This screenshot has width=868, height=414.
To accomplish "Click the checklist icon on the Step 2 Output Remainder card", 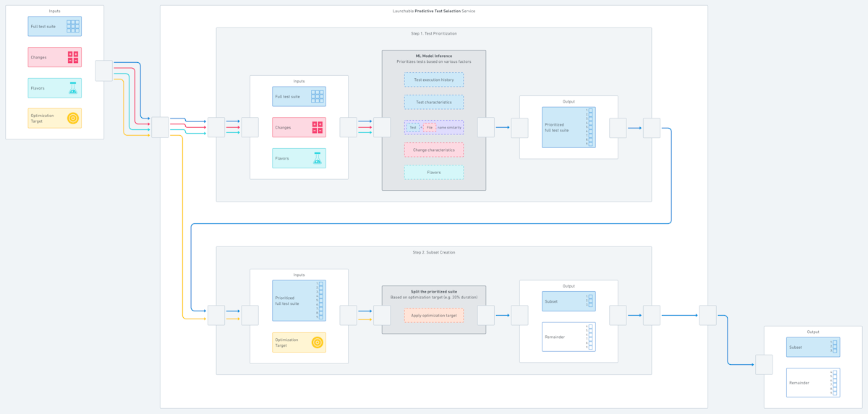I will click(x=590, y=337).
